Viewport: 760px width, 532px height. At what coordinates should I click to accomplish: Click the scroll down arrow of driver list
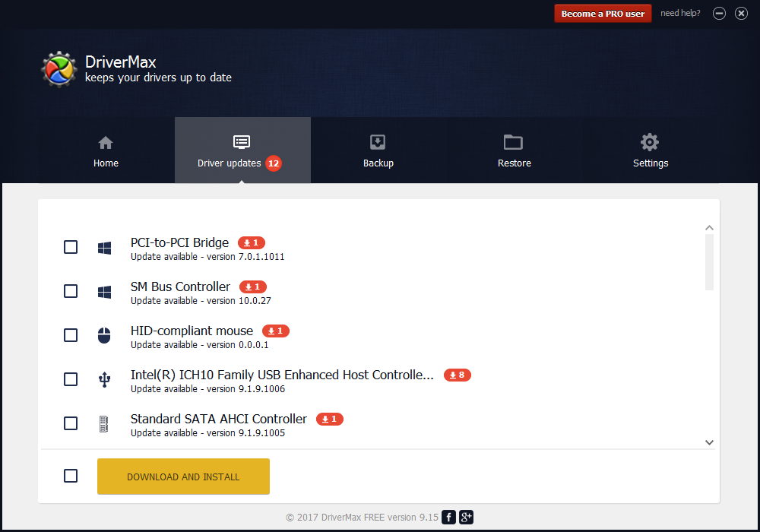(709, 442)
